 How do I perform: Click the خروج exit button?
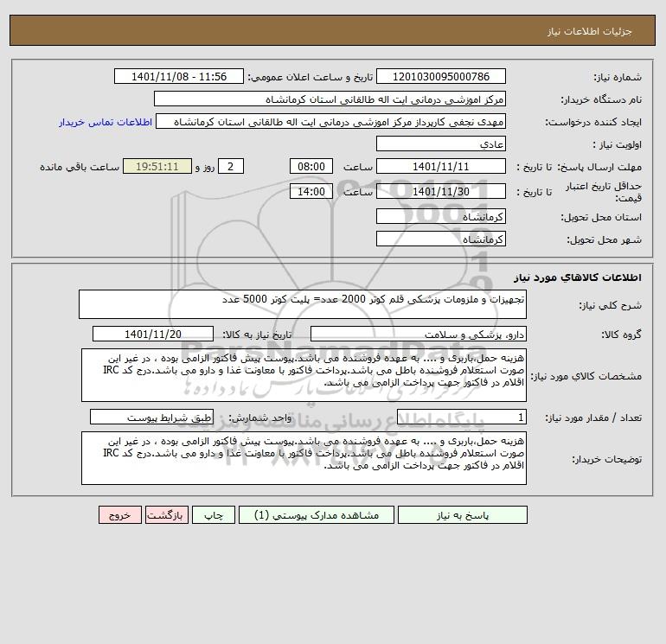(x=119, y=515)
